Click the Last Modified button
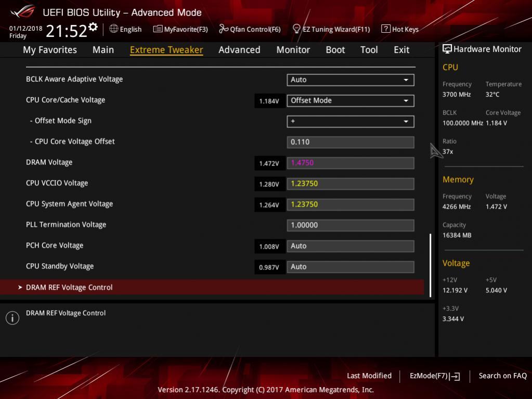532x399 pixels. point(369,376)
